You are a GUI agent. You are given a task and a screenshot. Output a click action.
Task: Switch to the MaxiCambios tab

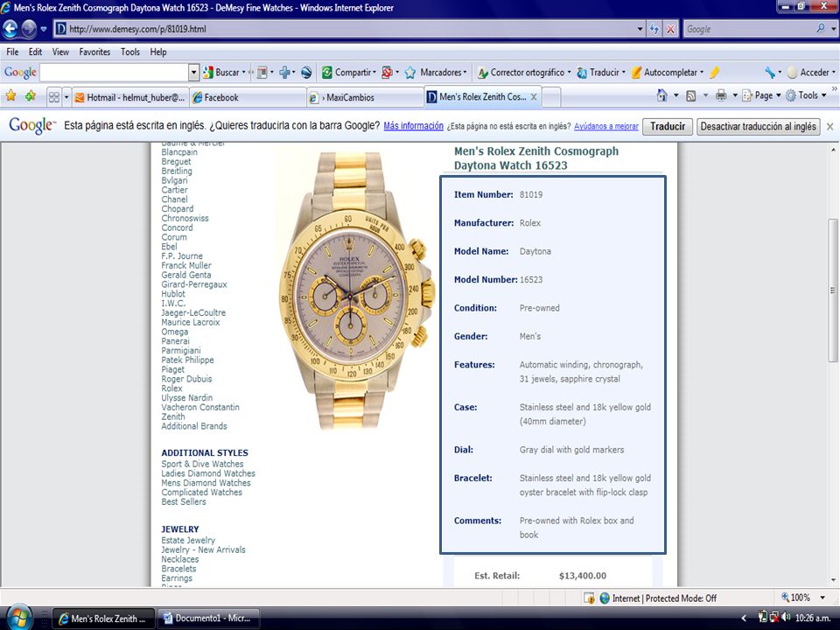pos(366,97)
